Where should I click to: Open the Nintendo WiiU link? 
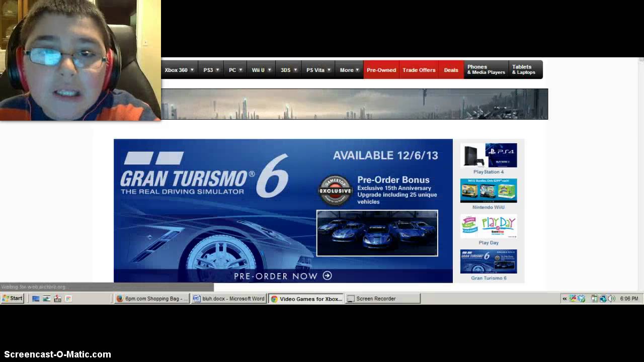(x=489, y=207)
